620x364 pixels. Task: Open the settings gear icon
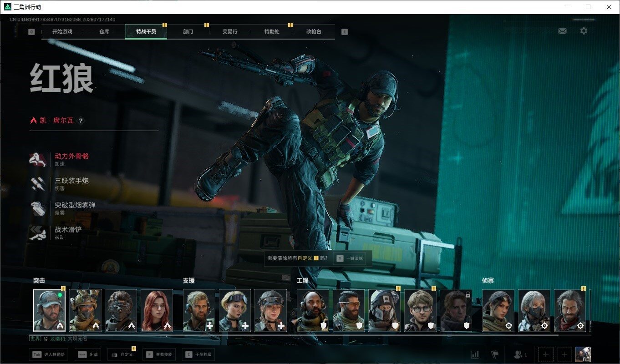pos(584,31)
